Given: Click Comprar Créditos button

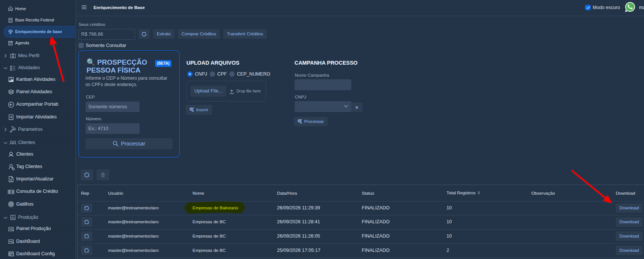Looking at the screenshot, I should pos(199,34).
